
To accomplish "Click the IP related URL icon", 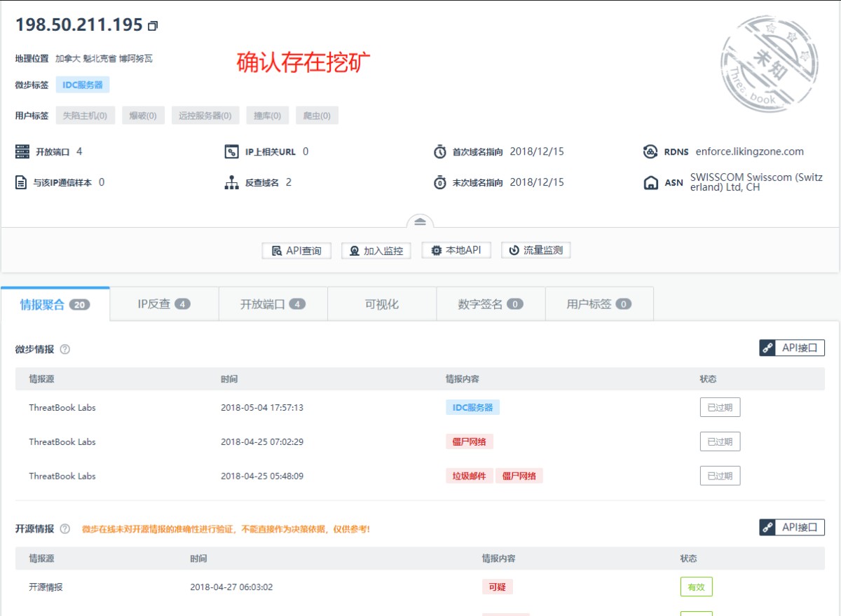I will coord(231,151).
